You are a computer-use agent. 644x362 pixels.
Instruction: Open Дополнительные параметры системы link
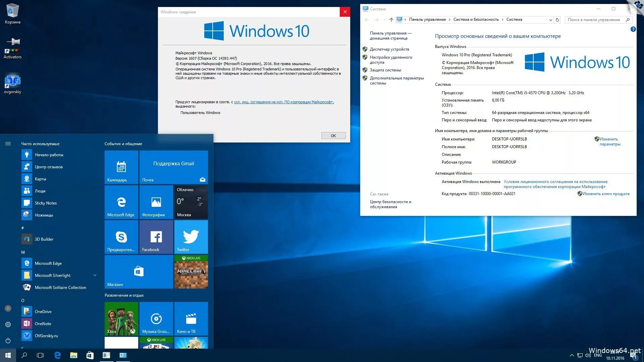tap(397, 81)
